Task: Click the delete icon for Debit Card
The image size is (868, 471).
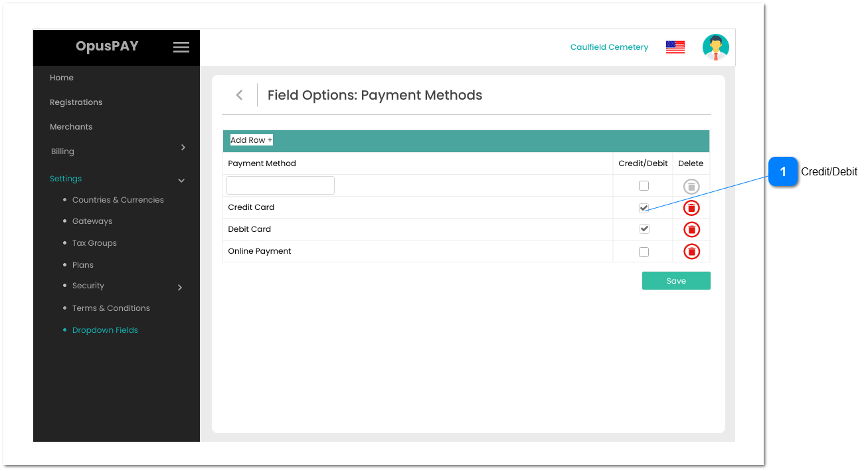Action: point(691,229)
